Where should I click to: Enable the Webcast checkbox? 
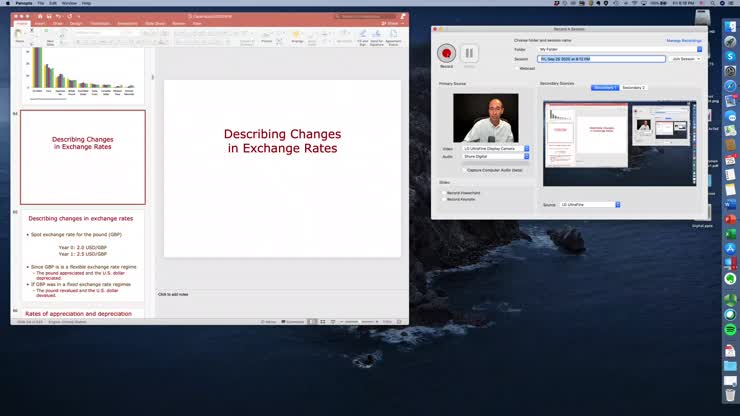(x=517, y=68)
